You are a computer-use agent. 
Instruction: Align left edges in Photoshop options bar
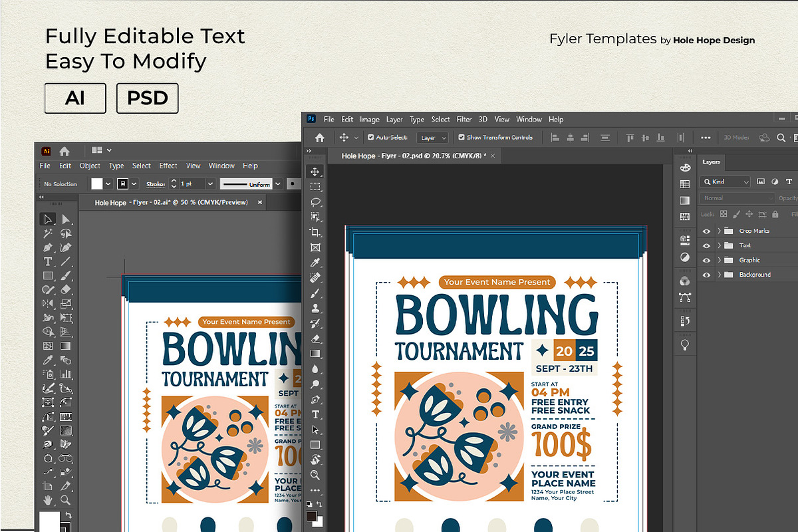click(555, 138)
